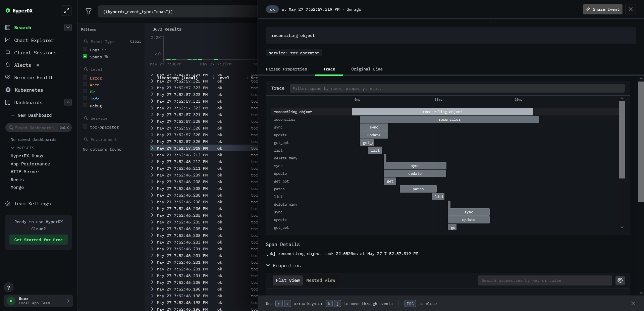This screenshot has width=644, height=311.
Task: Expand the 7:52:46.209 PM row
Action: [152, 175]
